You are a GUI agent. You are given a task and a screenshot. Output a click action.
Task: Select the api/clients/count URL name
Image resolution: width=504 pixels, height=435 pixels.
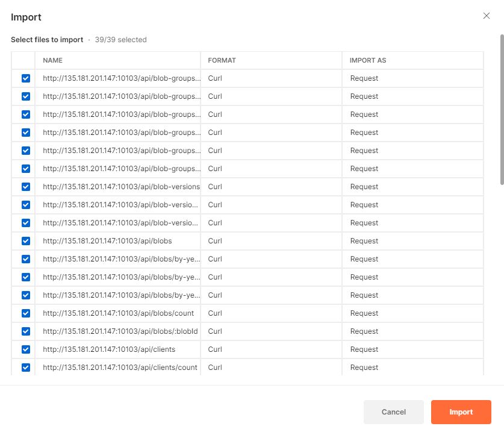pyautogui.click(x=120, y=368)
